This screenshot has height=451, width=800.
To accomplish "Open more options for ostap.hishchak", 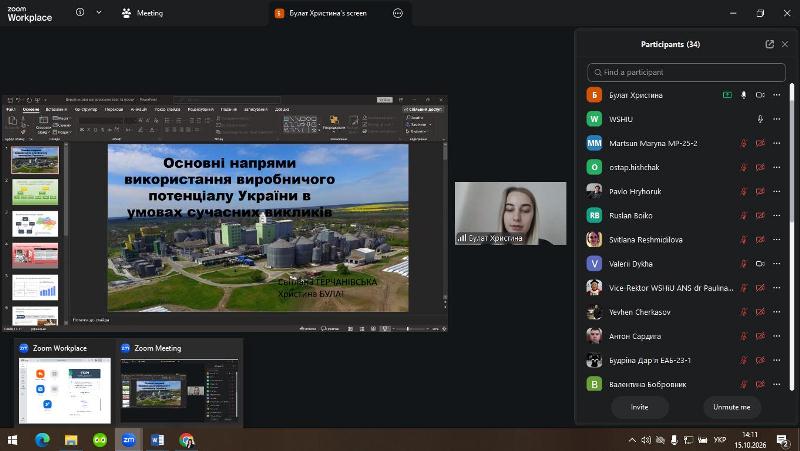I will pyautogui.click(x=777, y=167).
